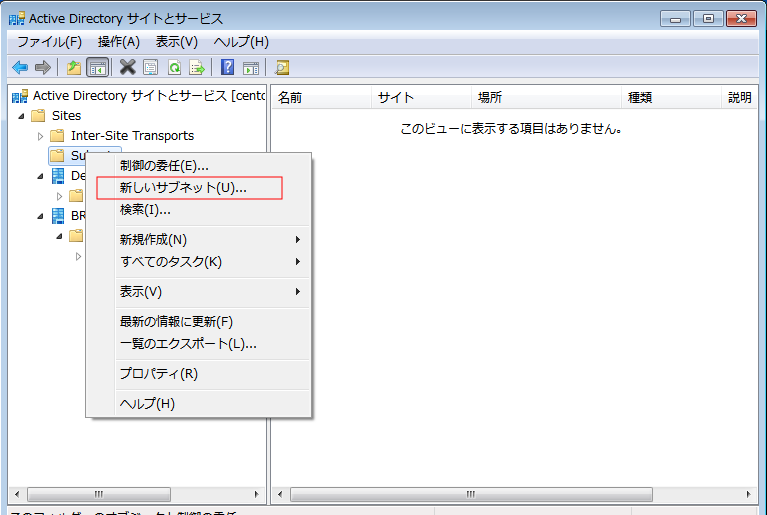This screenshot has width=767, height=515.
Task: Click the tree pane scroll right arrow
Action: click(257, 494)
